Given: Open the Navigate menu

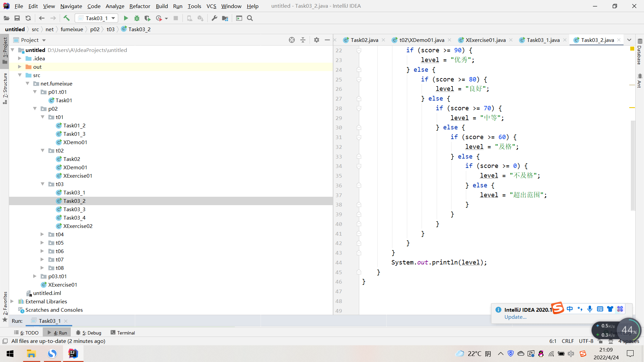Looking at the screenshot, I should click(x=71, y=6).
